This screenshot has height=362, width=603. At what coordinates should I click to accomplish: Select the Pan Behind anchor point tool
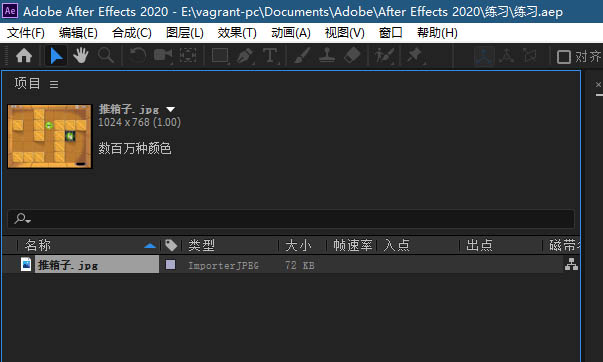188,56
